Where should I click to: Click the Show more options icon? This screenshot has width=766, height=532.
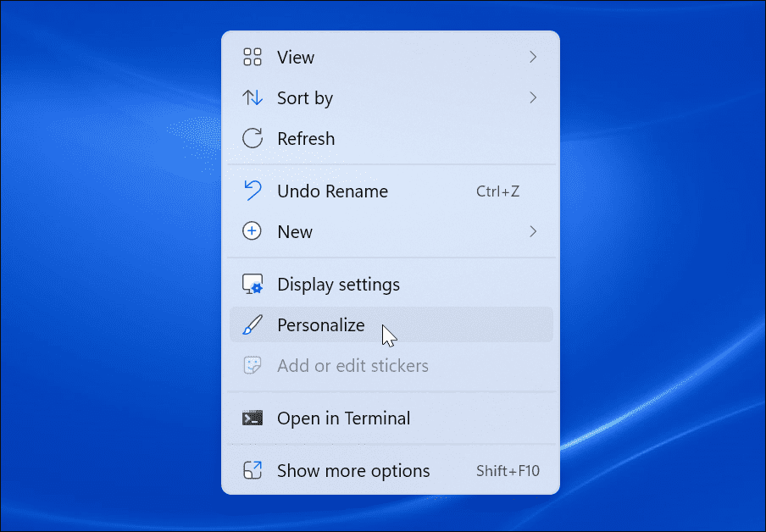pyautogui.click(x=252, y=470)
